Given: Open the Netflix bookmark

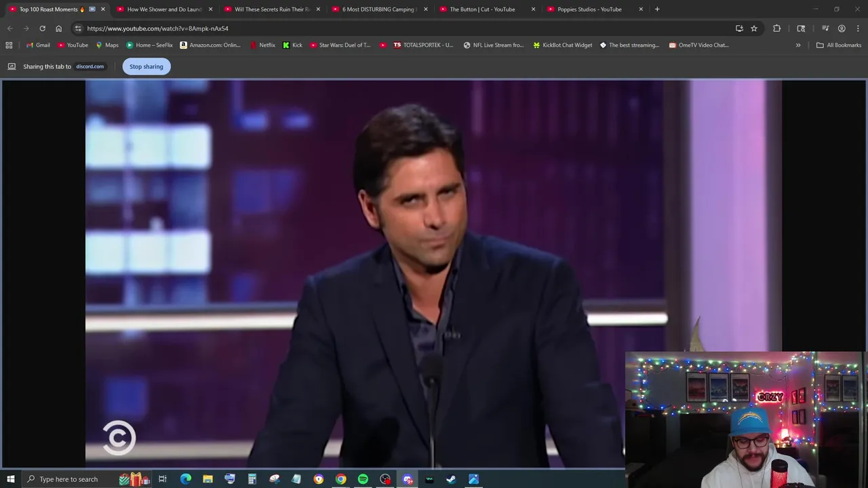Looking at the screenshot, I should click(262, 45).
